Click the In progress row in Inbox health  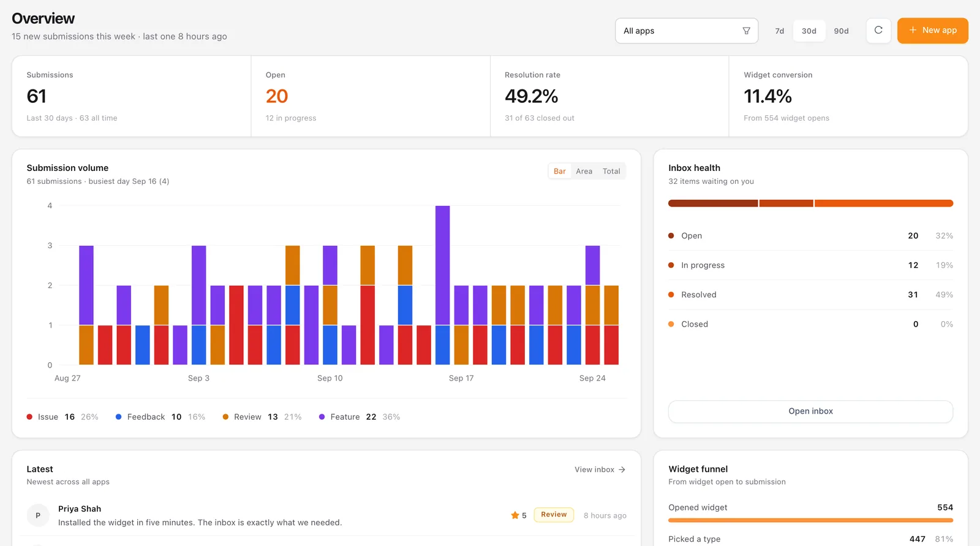(810, 265)
